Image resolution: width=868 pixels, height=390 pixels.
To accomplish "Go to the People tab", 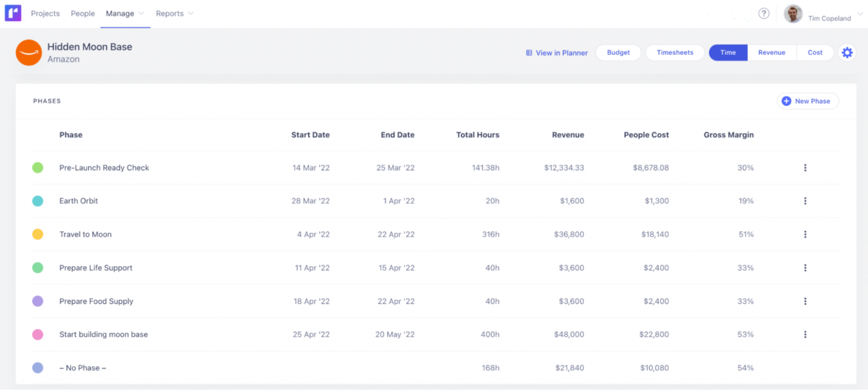I will [83, 13].
